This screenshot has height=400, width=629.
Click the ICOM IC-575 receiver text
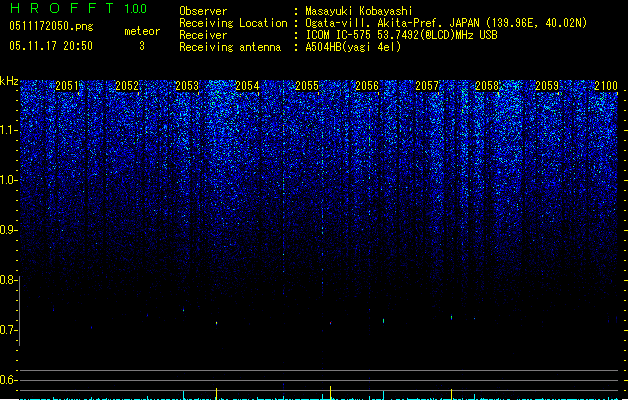point(402,35)
